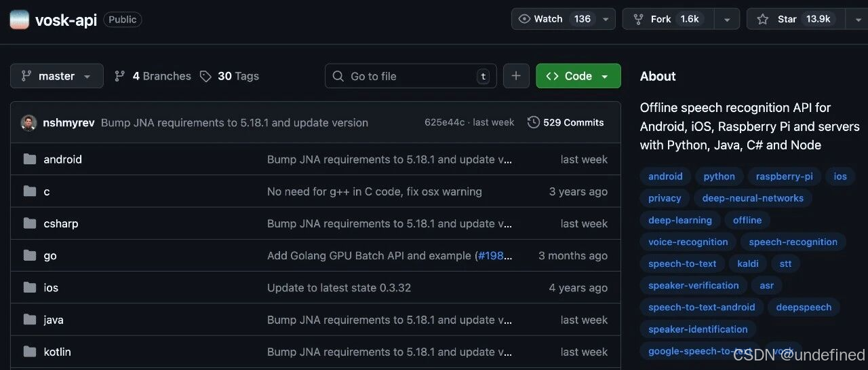Image resolution: width=868 pixels, height=370 pixels.
Task: Open the android folder
Action: click(x=62, y=160)
